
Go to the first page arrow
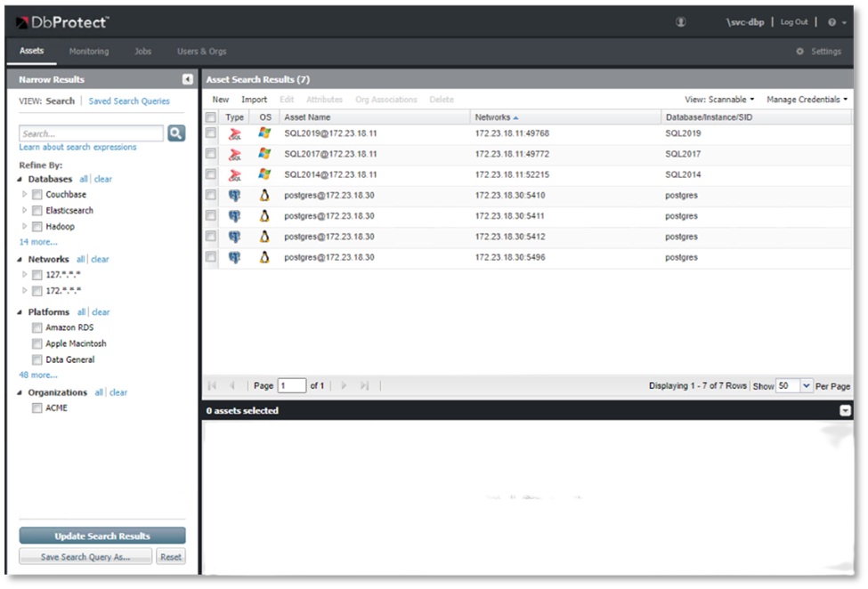pyautogui.click(x=212, y=385)
